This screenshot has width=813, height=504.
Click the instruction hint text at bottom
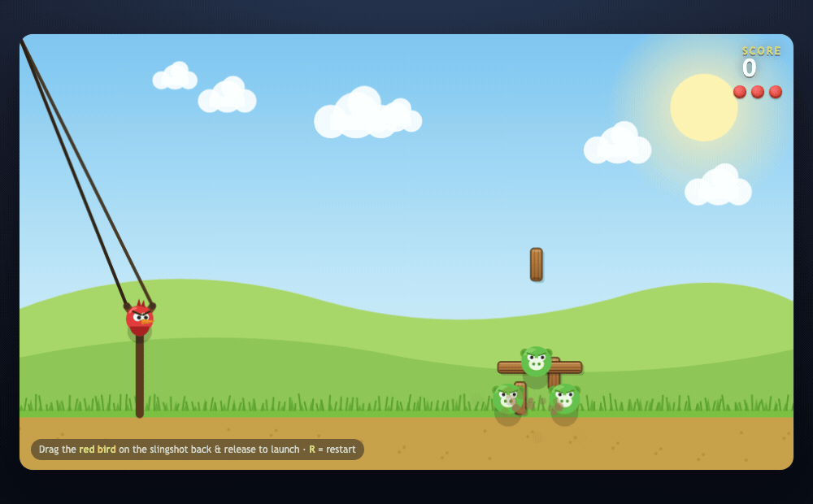pos(197,449)
